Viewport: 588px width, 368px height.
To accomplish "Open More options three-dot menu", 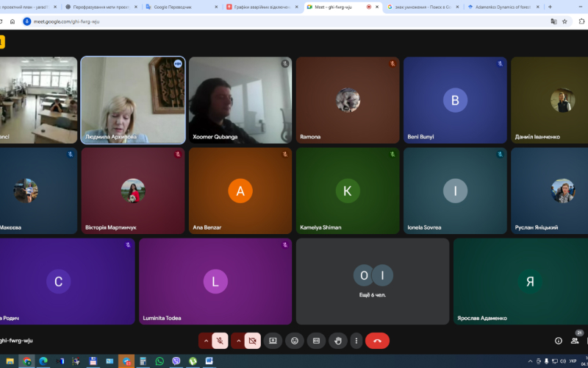I will pos(356,341).
